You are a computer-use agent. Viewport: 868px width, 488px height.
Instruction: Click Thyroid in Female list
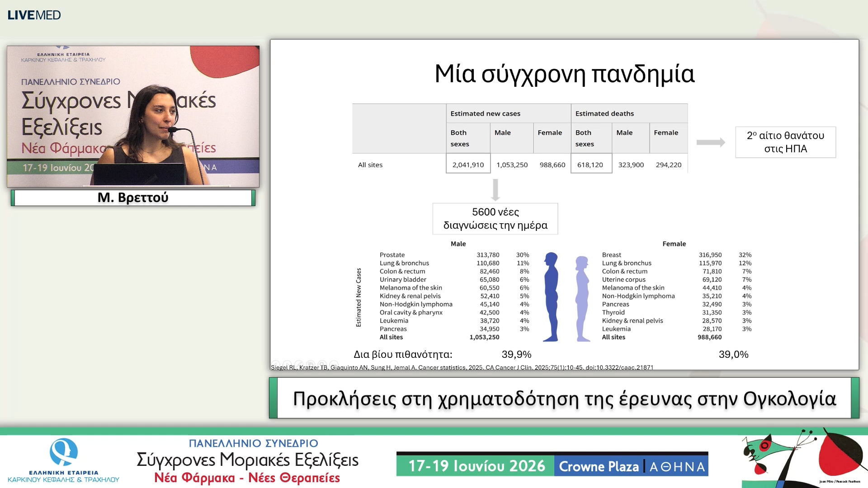(613, 312)
